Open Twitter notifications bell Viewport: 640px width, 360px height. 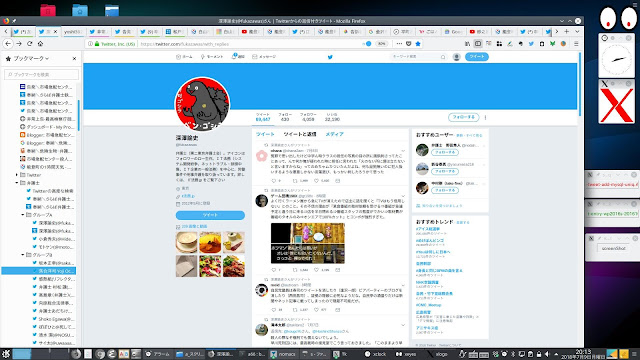click(238, 57)
